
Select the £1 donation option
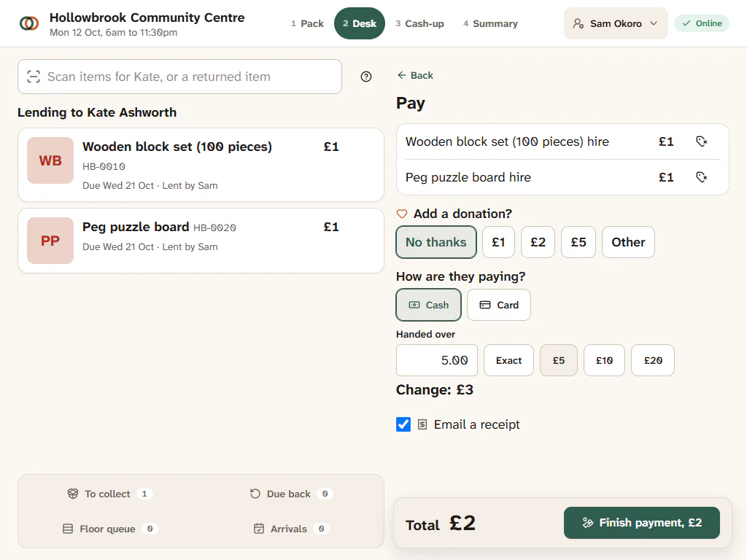click(498, 242)
